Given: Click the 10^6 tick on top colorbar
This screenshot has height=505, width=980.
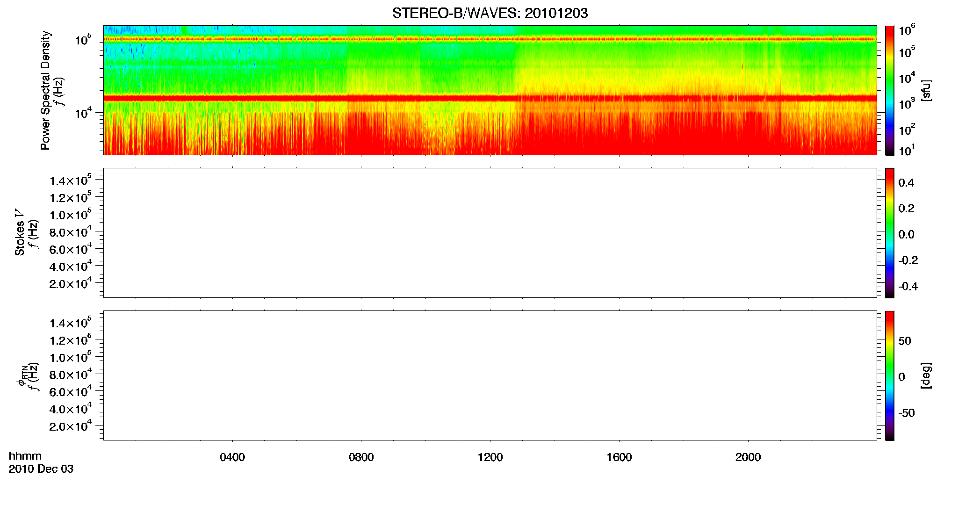Looking at the screenshot, I should [x=907, y=30].
